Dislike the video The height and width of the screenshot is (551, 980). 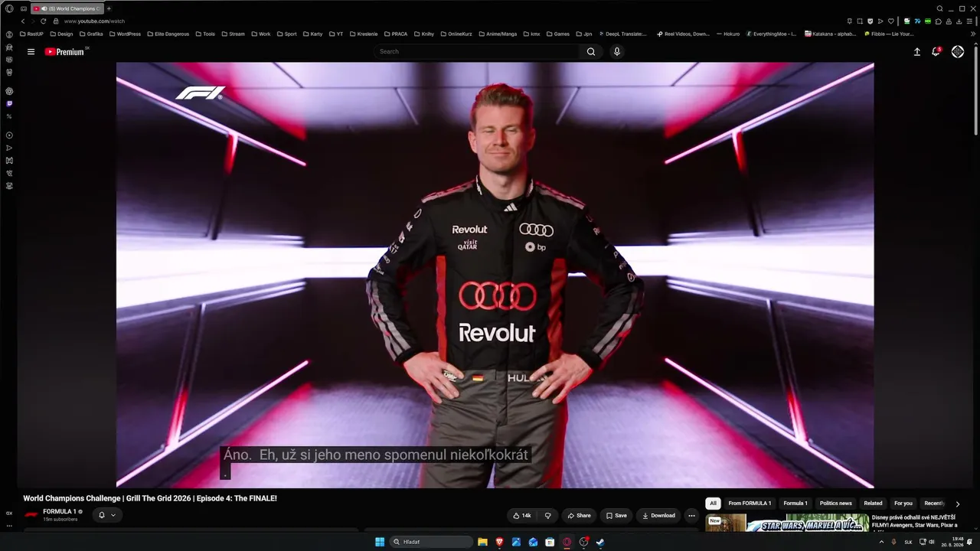click(x=547, y=516)
